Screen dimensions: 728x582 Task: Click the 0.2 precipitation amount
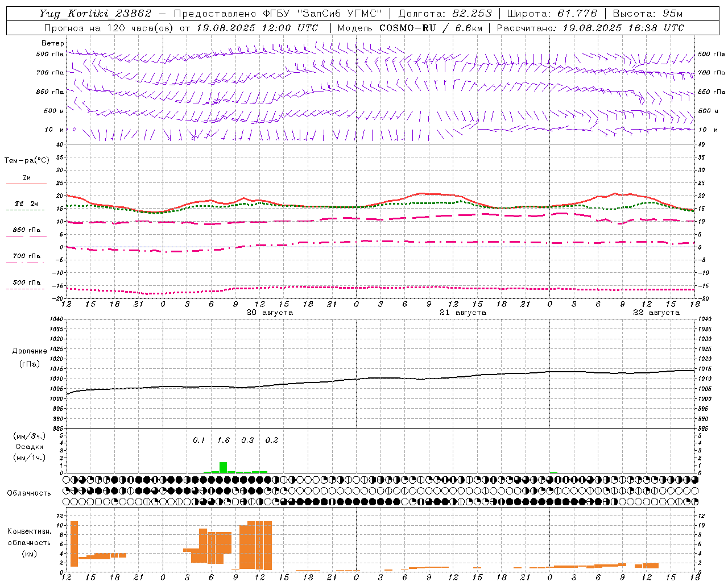[272, 440]
